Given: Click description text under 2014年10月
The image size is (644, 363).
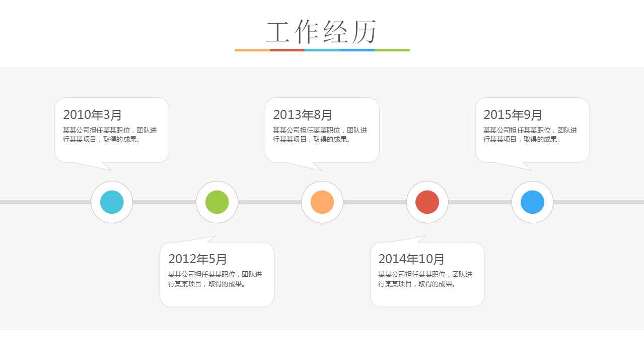Looking at the screenshot, I should tap(425, 279).
